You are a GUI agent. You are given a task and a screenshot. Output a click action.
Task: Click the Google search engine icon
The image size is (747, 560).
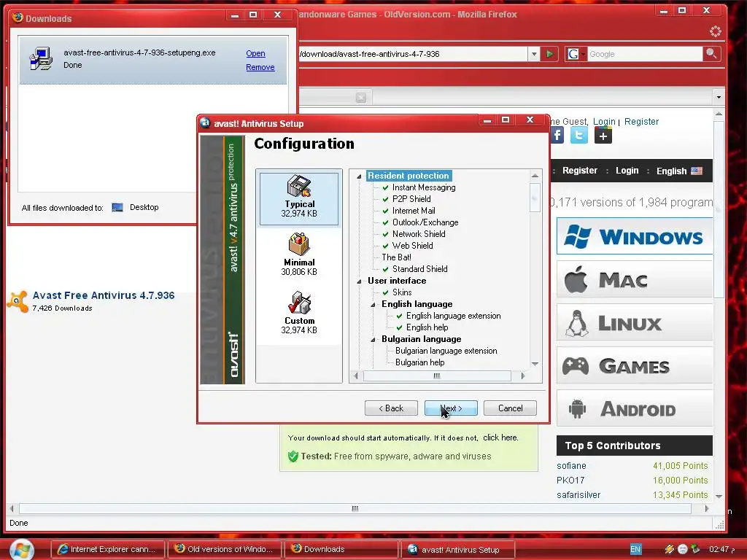[573, 54]
